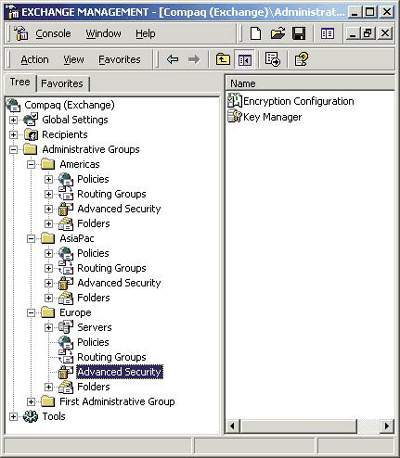This screenshot has width=400, height=458.
Task: Collapse the Administrative Groups node
Action: click(13, 149)
